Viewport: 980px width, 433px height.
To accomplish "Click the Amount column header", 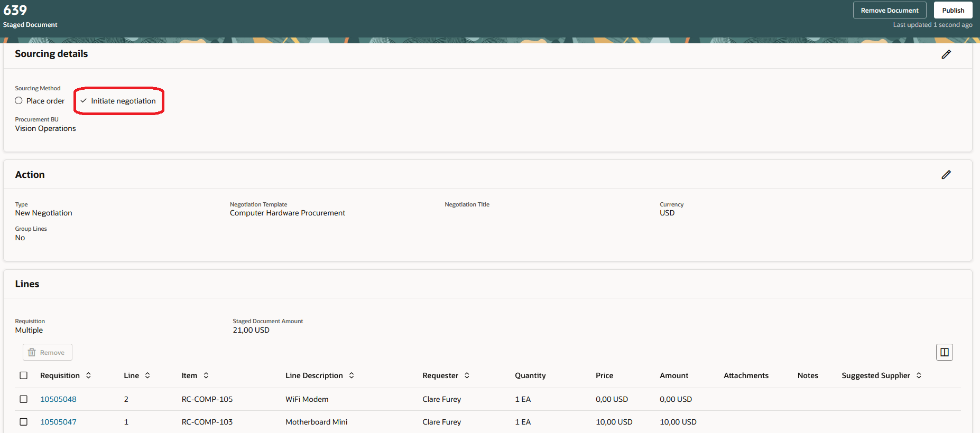I will point(674,375).
